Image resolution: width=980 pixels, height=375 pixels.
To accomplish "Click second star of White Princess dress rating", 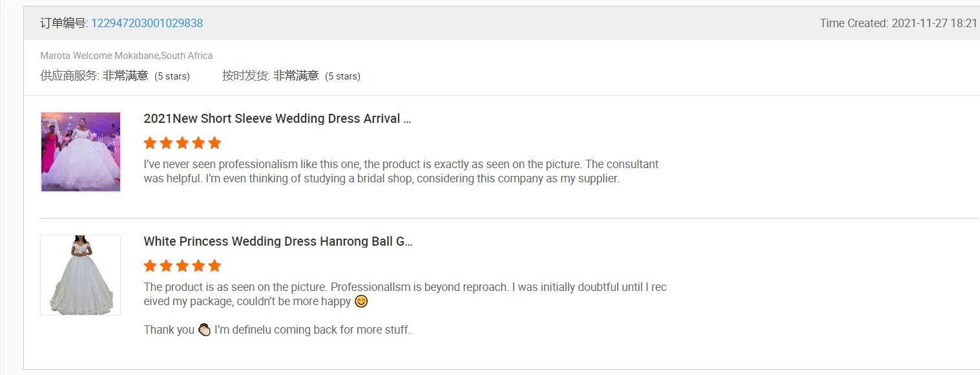I will 166,266.
